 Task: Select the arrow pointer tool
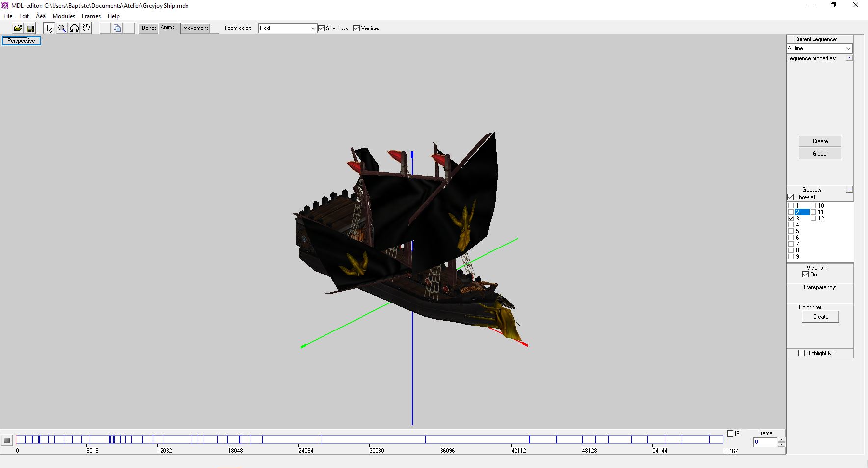[49, 28]
